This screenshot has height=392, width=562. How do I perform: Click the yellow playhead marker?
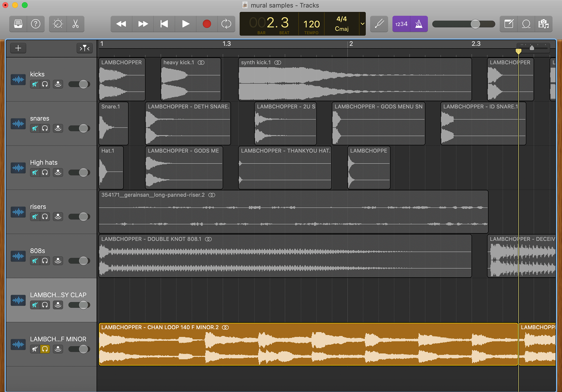point(518,52)
